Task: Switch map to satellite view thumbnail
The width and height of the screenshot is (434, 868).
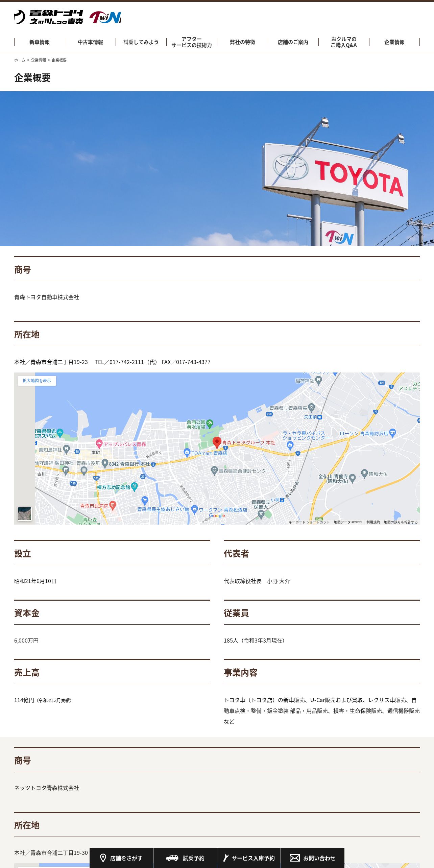Action: 25,514
